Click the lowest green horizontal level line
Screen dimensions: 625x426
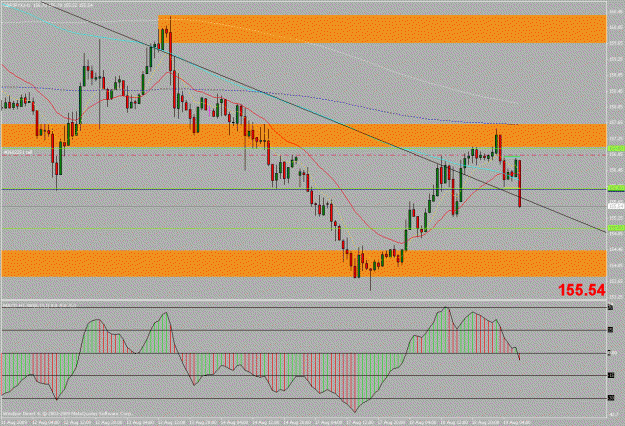point(303,229)
